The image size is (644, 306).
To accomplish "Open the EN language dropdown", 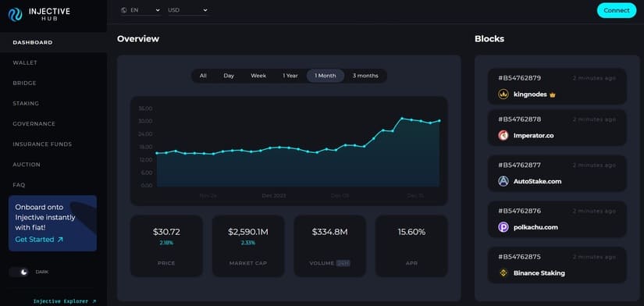I will [x=141, y=10].
